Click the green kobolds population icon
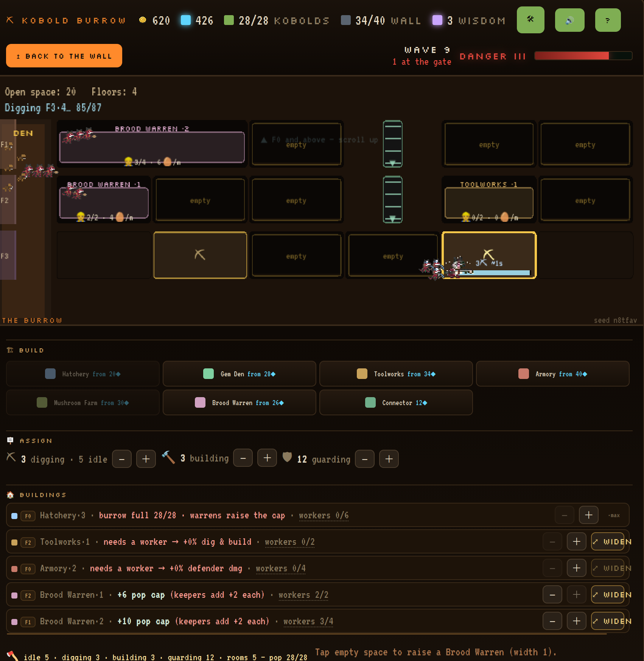The image size is (644, 661). click(229, 20)
